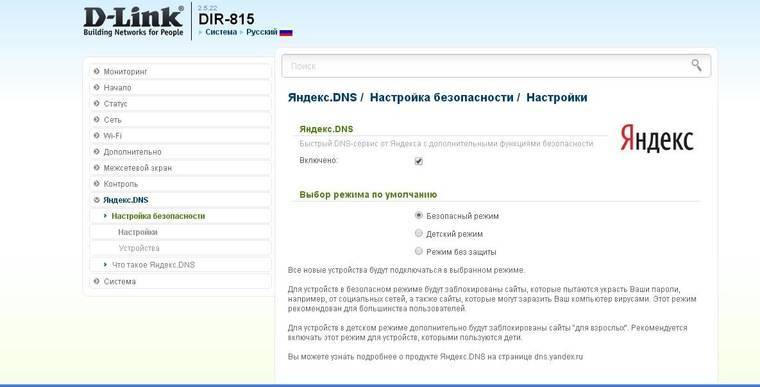Open Дополнительно menu item
Screen dimensions: 760x387
click(180, 151)
